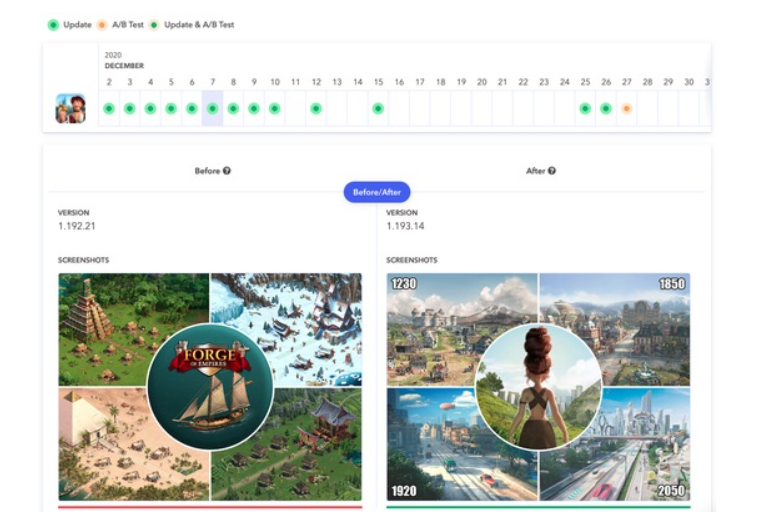759x517 pixels.
Task: Select the December 10 update marker
Action: 274,108
